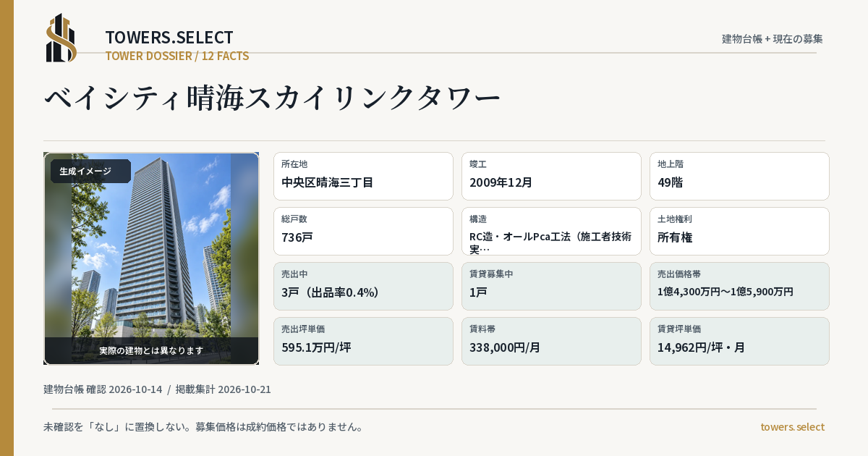Select the 竣工 card with 2009年12月

551,176
